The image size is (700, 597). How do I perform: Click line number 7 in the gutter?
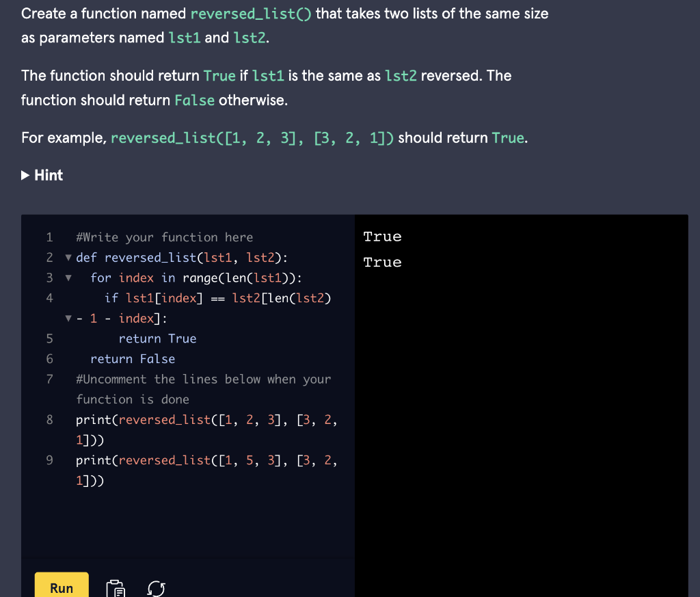point(49,379)
